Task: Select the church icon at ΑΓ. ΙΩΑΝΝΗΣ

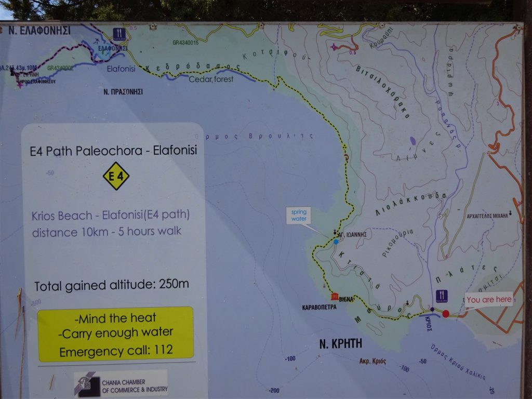Action: 336,233
